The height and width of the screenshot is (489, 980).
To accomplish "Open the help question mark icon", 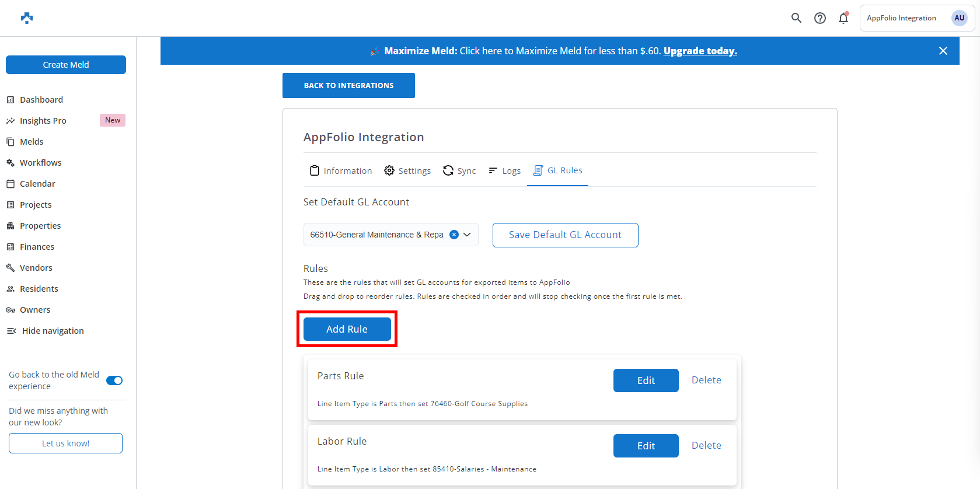I will (x=820, y=18).
